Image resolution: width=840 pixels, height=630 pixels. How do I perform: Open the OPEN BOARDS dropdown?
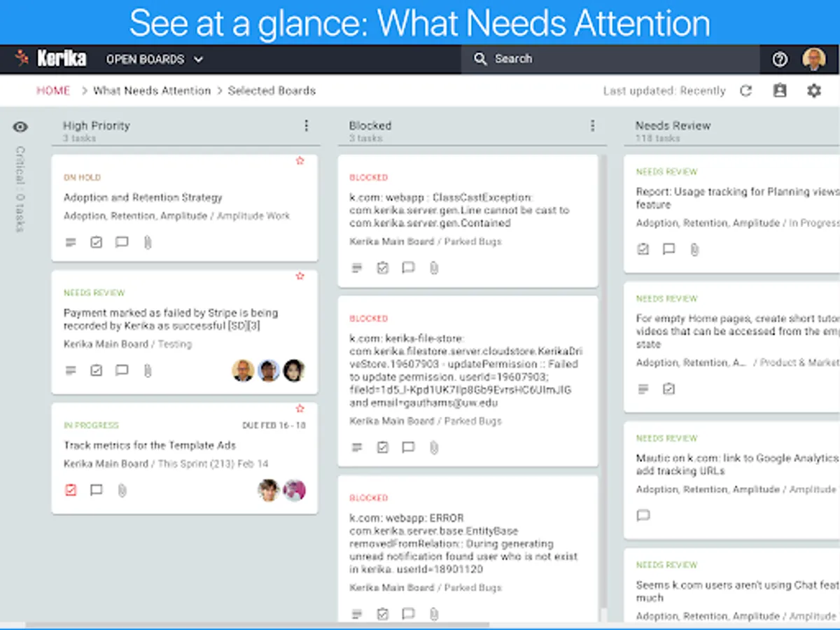(155, 59)
